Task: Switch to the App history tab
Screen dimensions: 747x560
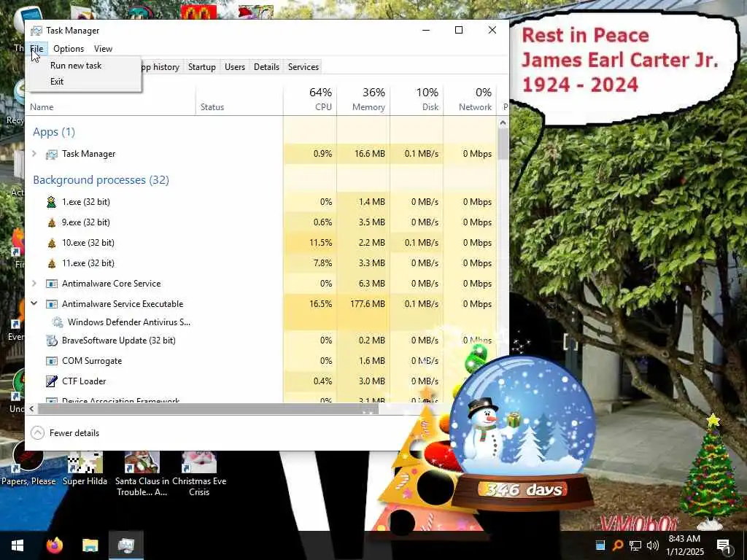Action: tap(160, 67)
